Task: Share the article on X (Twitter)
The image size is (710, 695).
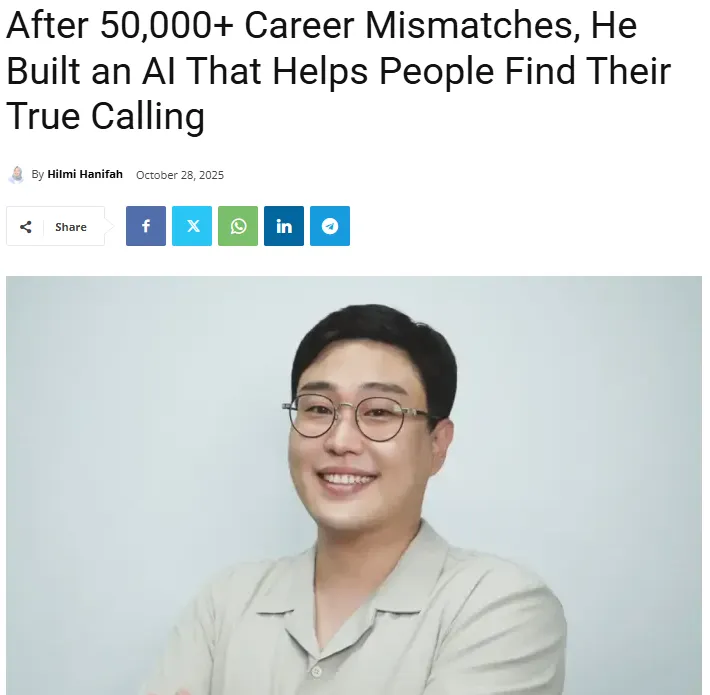Action: 192,226
